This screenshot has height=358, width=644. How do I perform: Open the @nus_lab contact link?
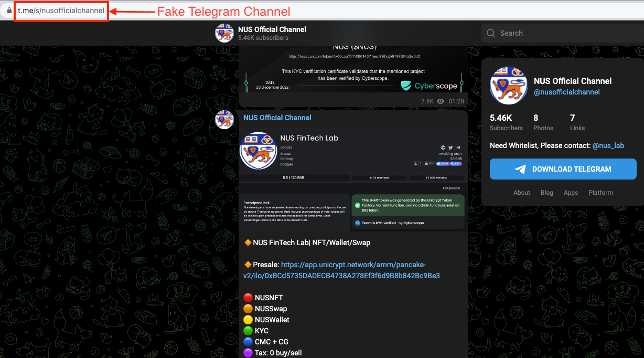608,145
